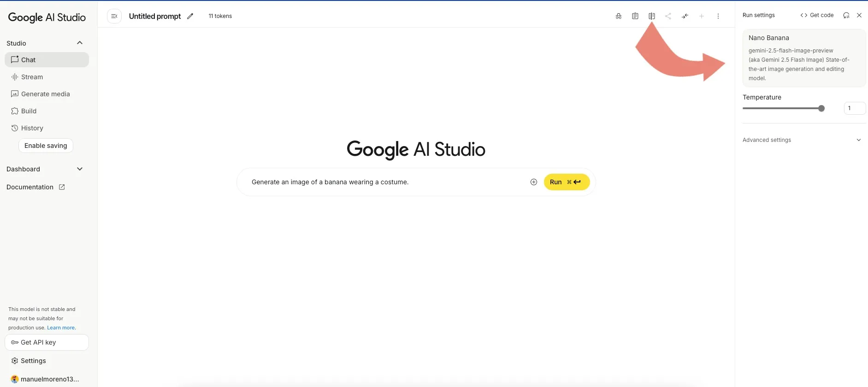Collapse the Studio section chevron

tap(80, 43)
